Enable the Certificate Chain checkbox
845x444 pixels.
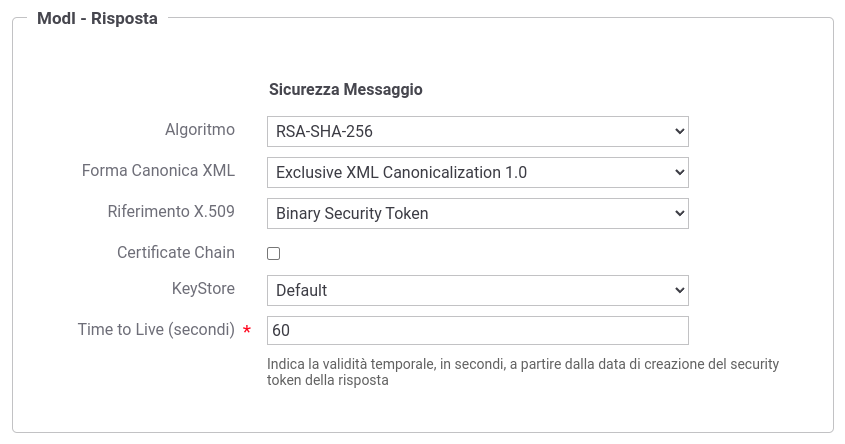(x=274, y=253)
